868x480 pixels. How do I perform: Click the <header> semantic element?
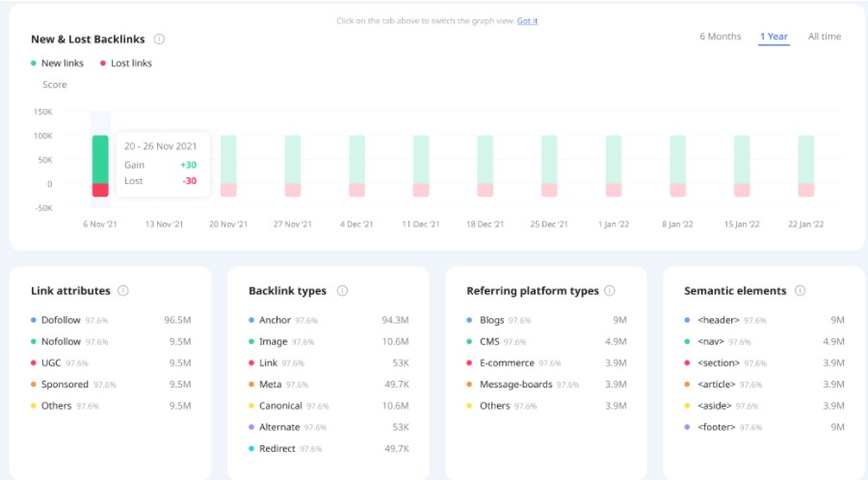coord(765,320)
